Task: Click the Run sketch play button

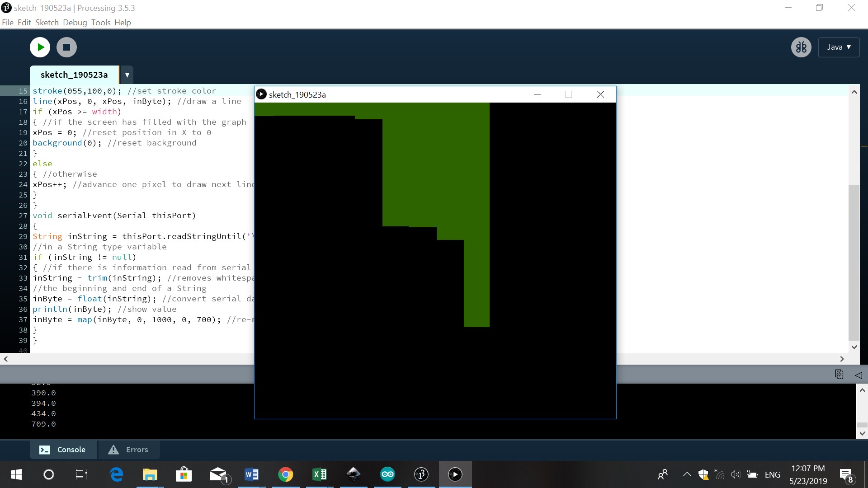Action: point(40,47)
